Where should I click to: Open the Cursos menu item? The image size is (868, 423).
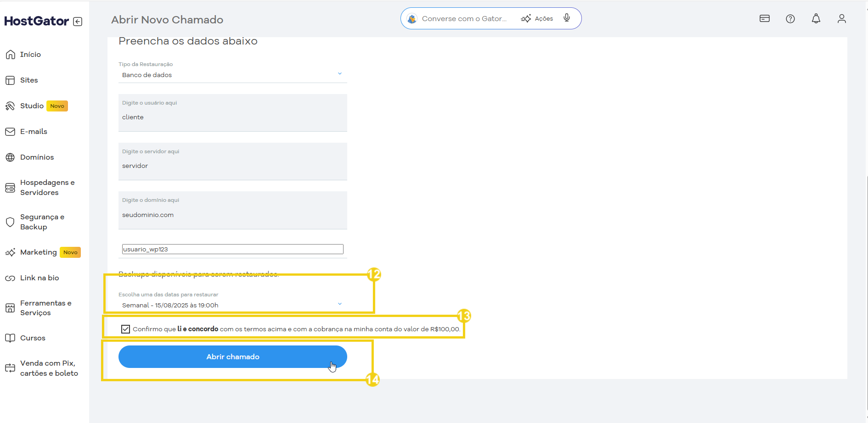(33, 338)
